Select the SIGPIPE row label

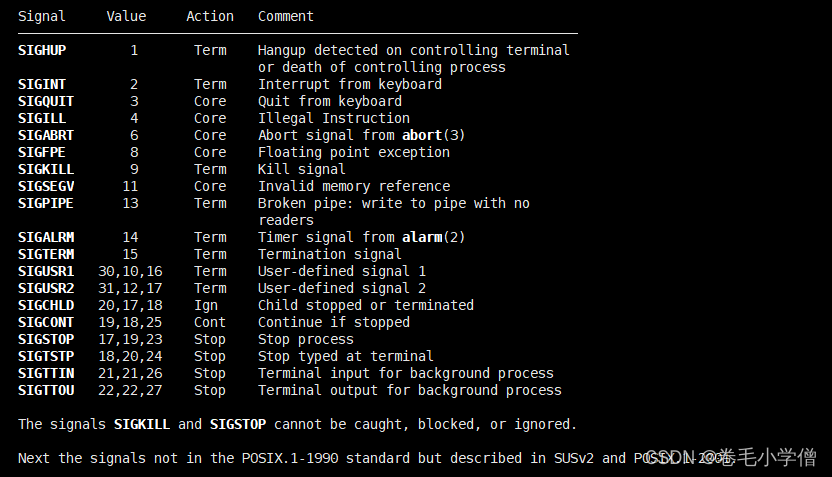46,203
